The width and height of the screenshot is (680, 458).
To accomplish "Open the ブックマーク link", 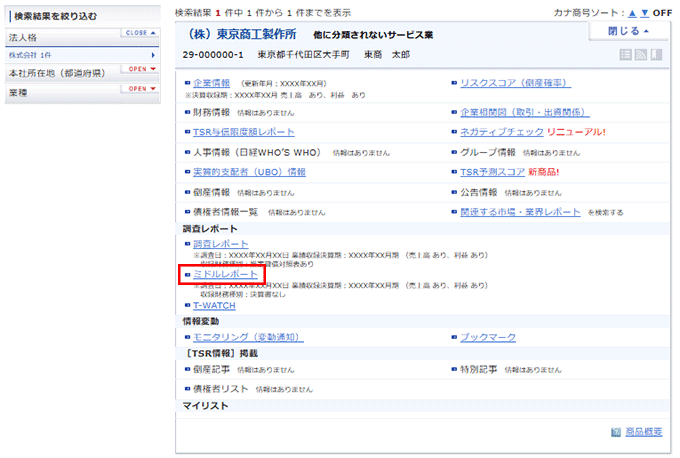I will pos(488,337).
